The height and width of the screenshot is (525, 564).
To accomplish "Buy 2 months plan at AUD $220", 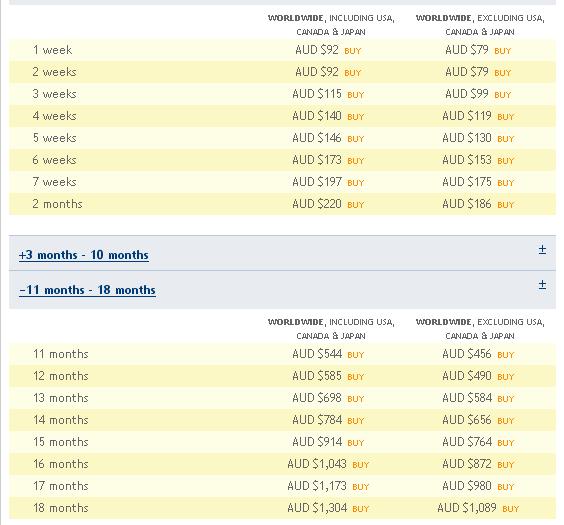I will pos(356,205).
